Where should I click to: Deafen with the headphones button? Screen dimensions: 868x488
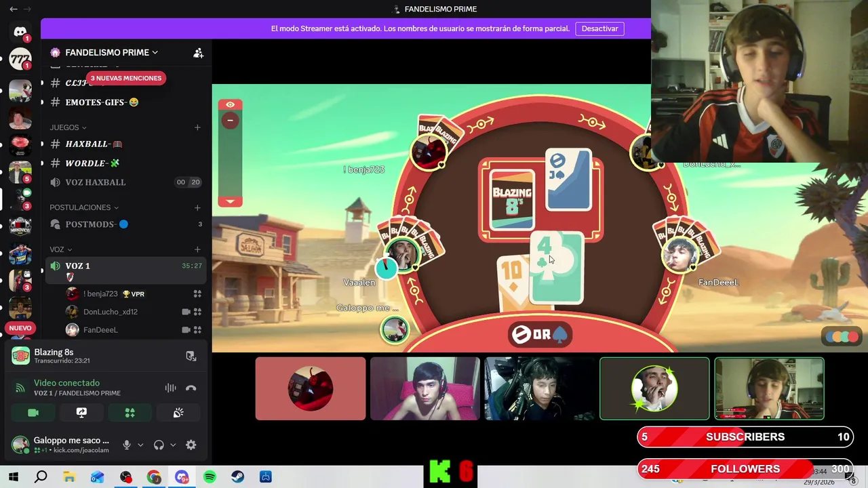159,445
